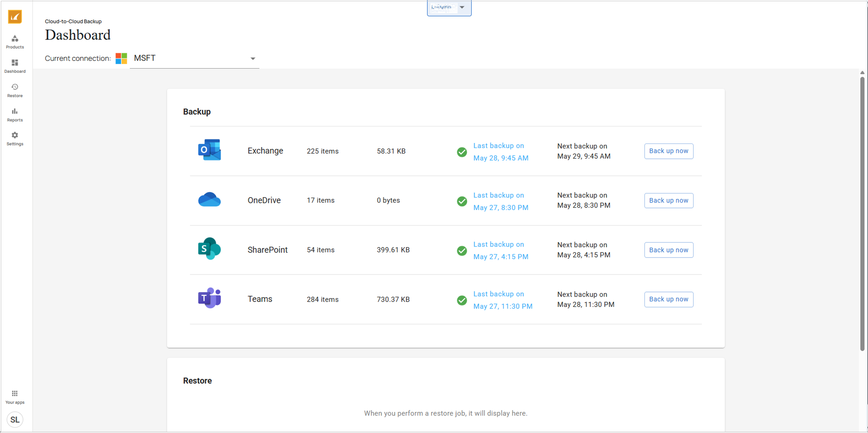This screenshot has height=433, width=868.
Task: Open Reports from the sidebar
Action: coord(15,115)
